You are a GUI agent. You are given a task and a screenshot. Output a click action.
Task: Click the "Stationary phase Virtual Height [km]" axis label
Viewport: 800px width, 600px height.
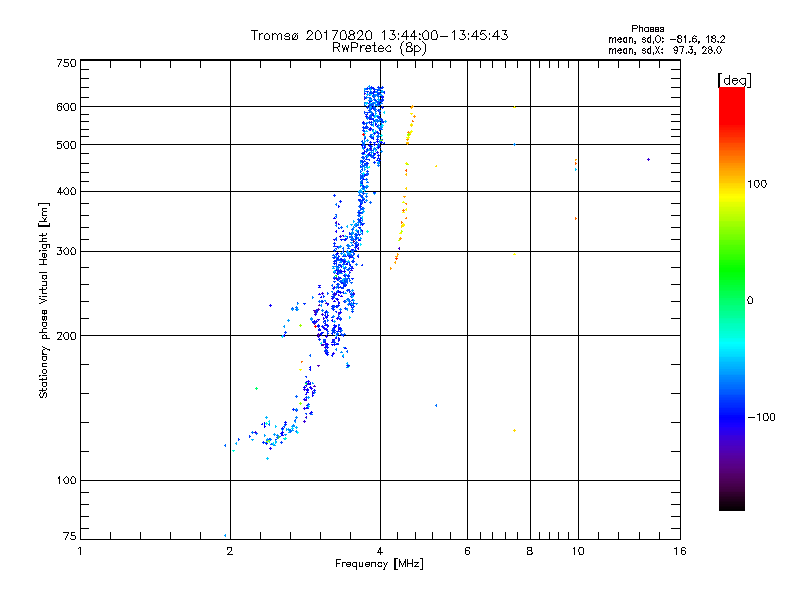point(43,300)
